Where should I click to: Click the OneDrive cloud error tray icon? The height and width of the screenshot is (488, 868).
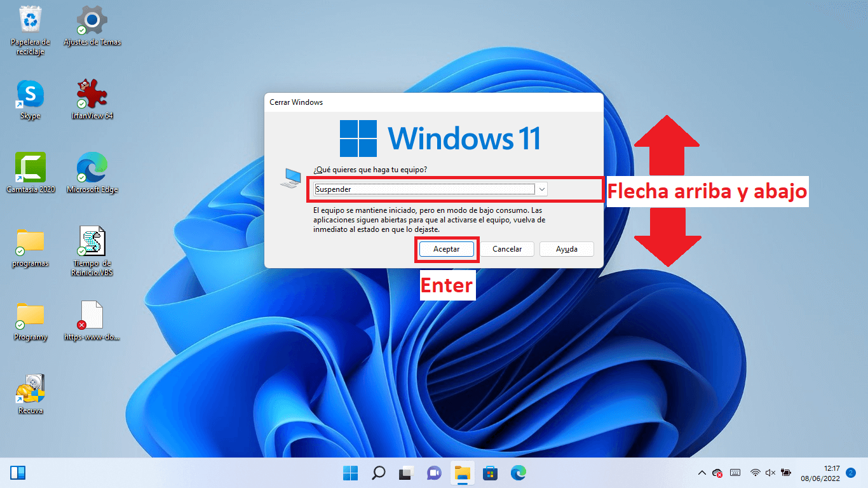[718, 473]
